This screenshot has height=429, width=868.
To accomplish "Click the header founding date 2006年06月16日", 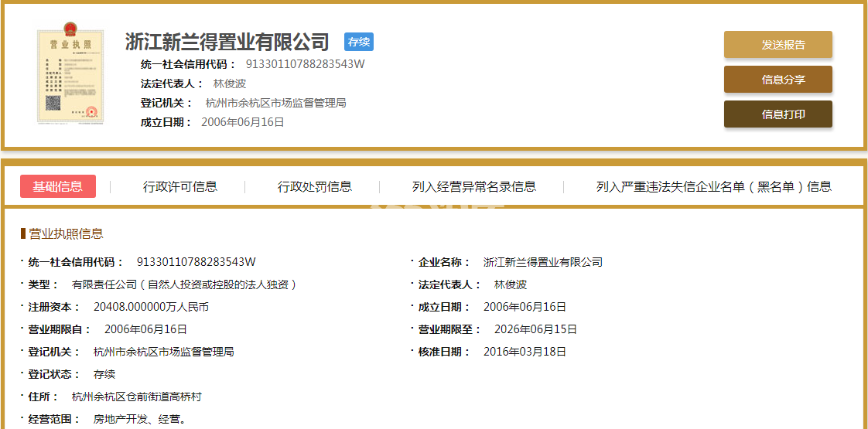I will point(242,122).
